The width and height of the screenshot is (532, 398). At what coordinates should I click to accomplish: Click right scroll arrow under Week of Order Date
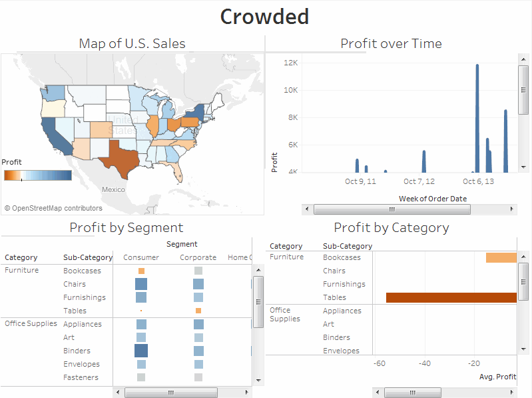coord(513,209)
